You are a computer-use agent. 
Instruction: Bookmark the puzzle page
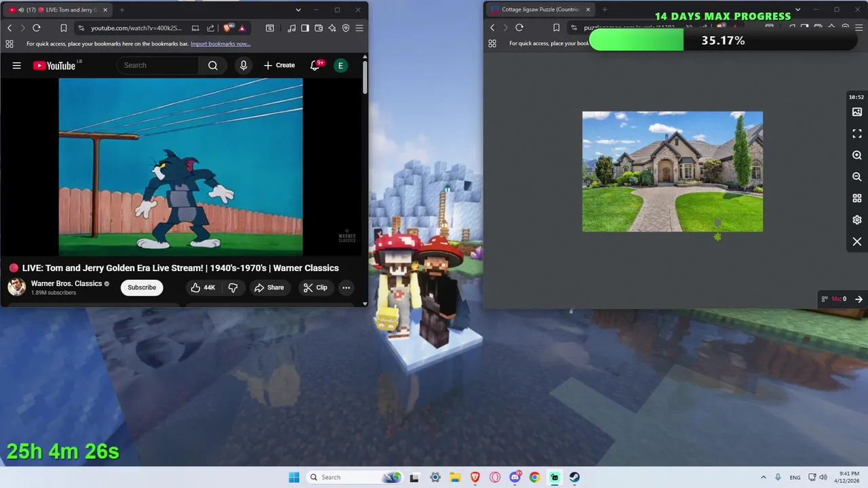click(556, 28)
